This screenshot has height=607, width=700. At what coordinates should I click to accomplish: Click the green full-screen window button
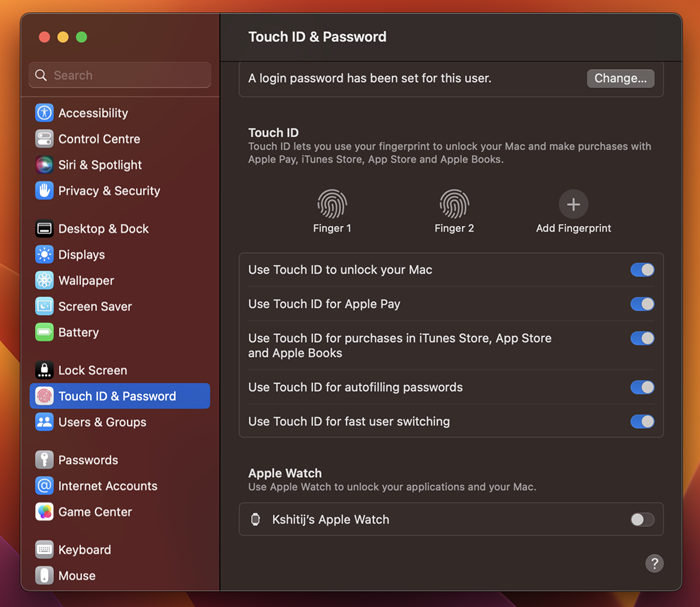[81, 37]
